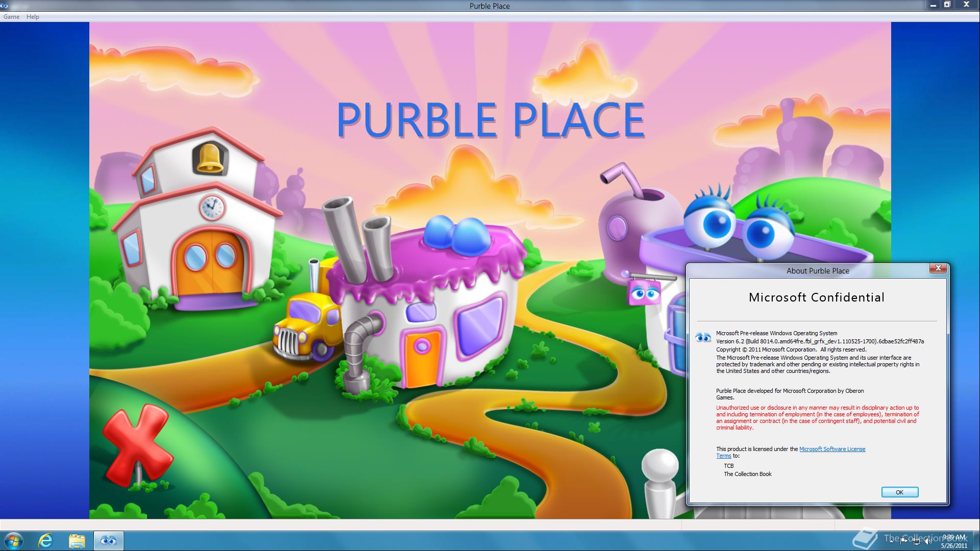Click the Purble Place taskbar button
Viewport: 980px width, 551px height.
pos(108,540)
